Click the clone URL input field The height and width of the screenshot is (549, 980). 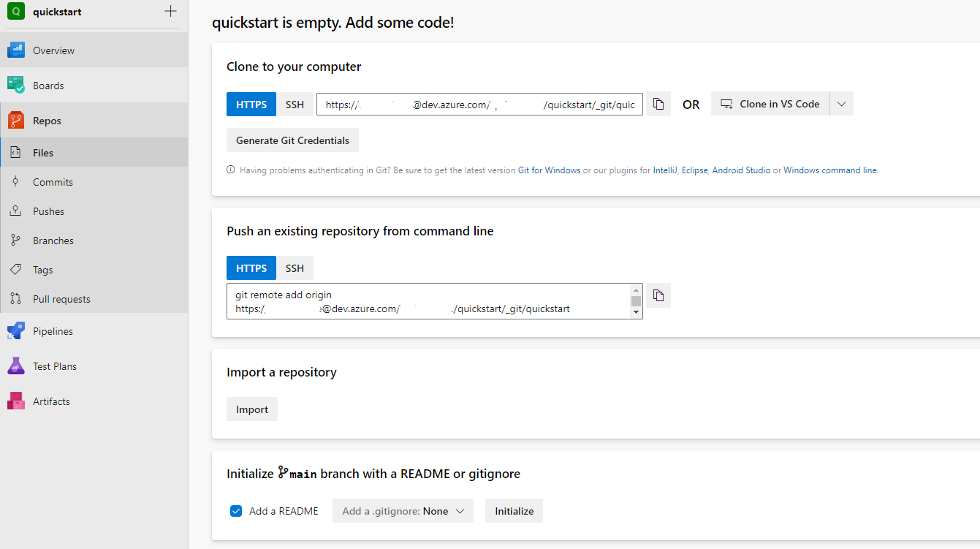click(x=479, y=104)
